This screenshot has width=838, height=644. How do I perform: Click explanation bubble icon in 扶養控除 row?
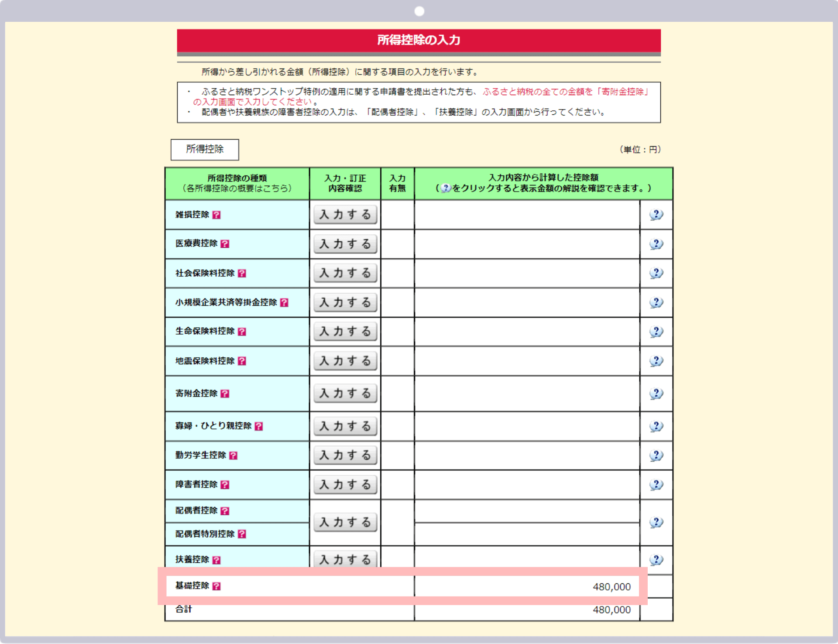point(656,559)
